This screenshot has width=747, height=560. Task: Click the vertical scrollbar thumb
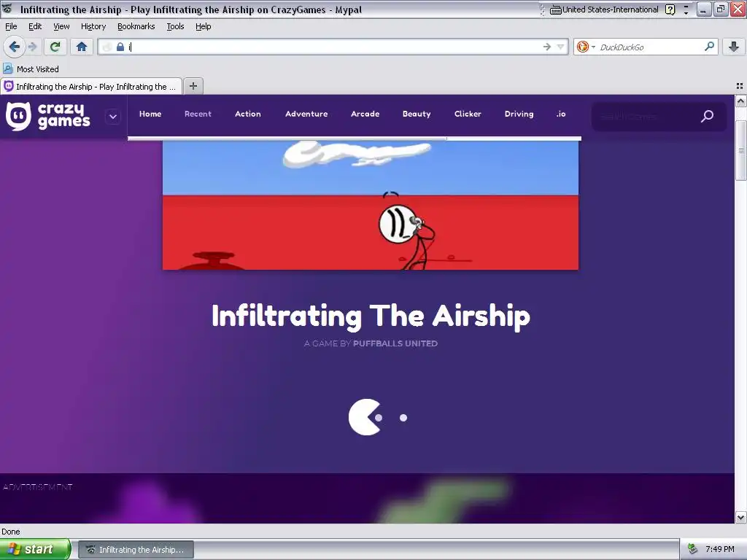tap(741, 150)
